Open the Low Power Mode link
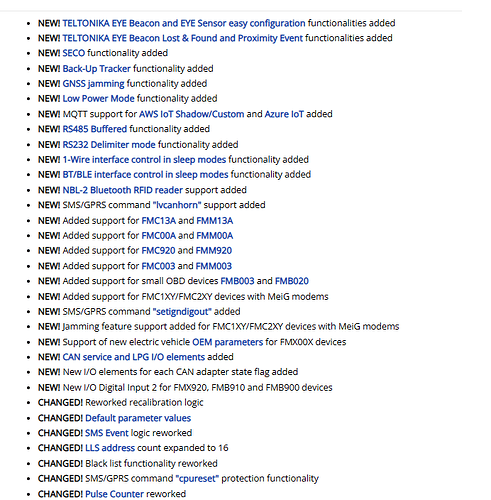The height and width of the screenshot is (500, 491). point(98,99)
